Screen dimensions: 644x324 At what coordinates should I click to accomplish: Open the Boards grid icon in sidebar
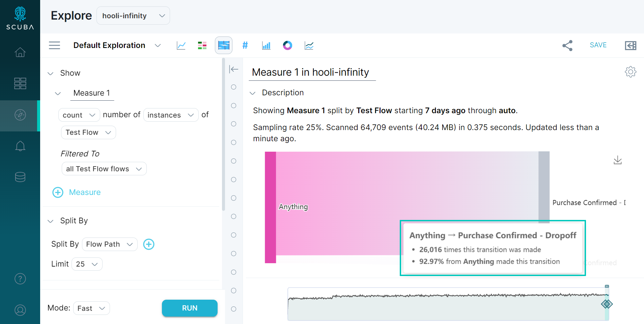[x=20, y=83]
